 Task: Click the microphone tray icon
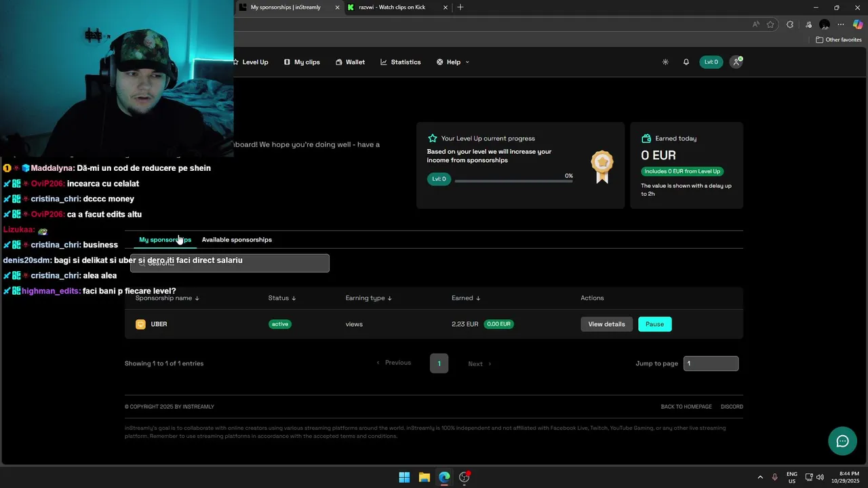coord(774,477)
